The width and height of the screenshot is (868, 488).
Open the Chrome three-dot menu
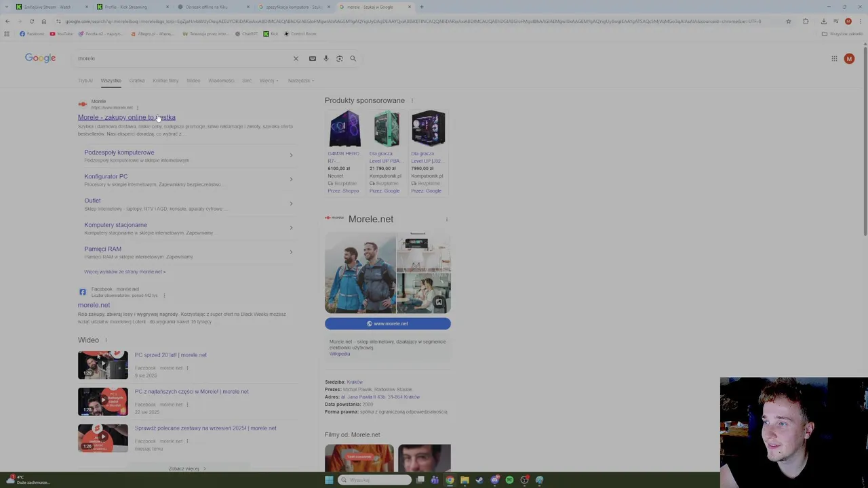[860, 21]
